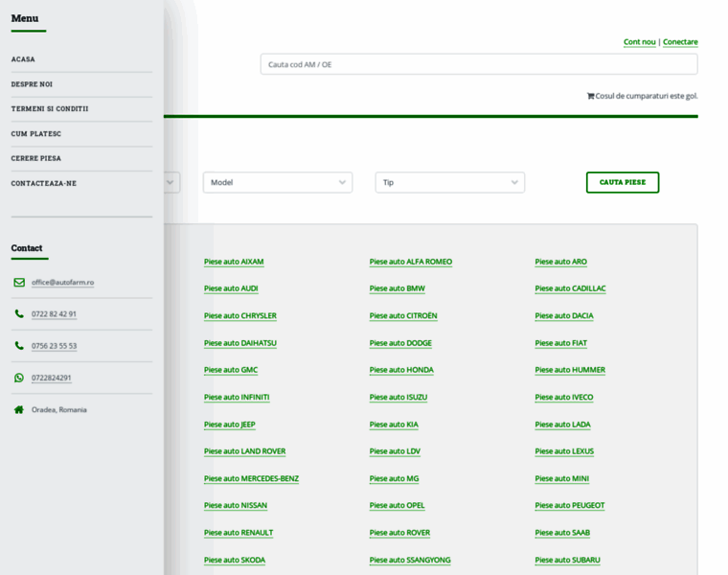Open Piese auto SKODA link
The width and height of the screenshot is (728, 575).
click(x=235, y=561)
